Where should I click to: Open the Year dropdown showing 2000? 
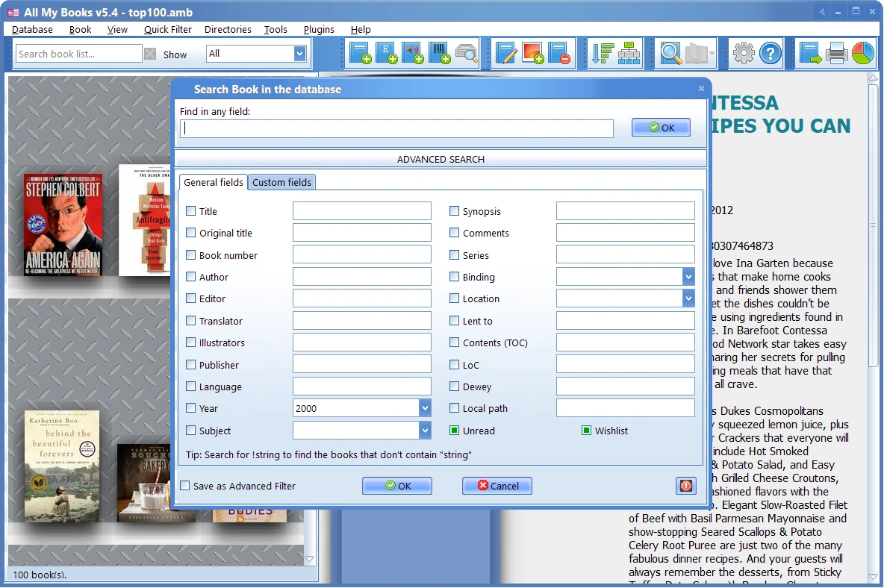[425, 408]
